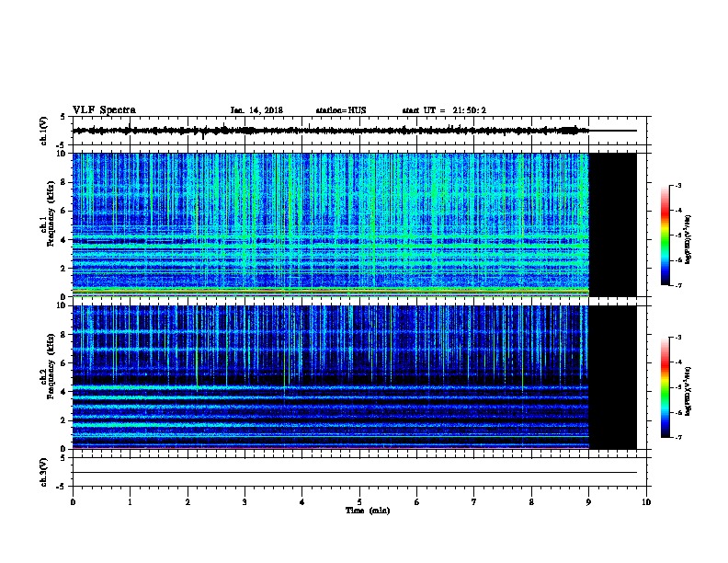
Task: Click the ch.1 "Frequency (kHz)" axis label
Action: pyautogui.click(x=51, y=214)
